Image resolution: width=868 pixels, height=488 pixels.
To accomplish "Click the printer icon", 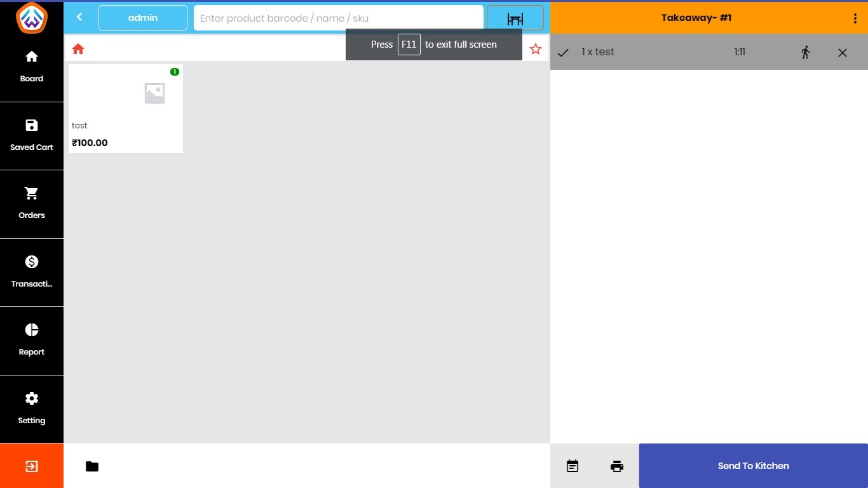I will (616, 466).
